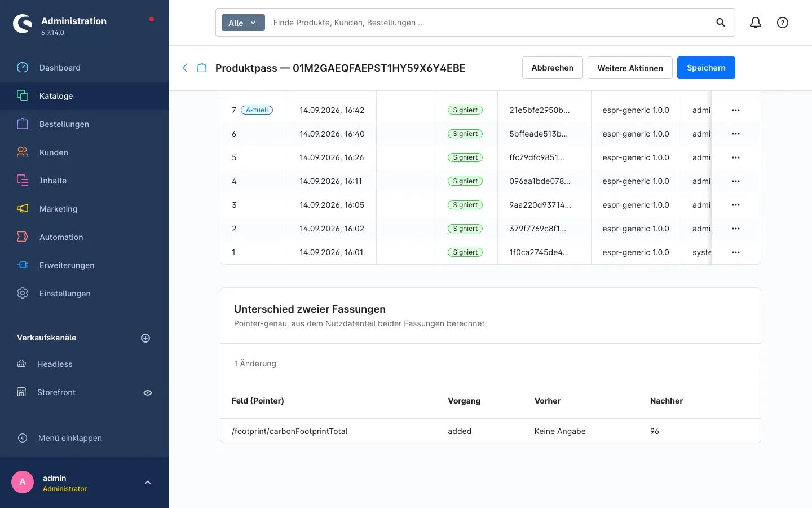Select hash cell 21e5bfe2950b...

click(539, 110)
